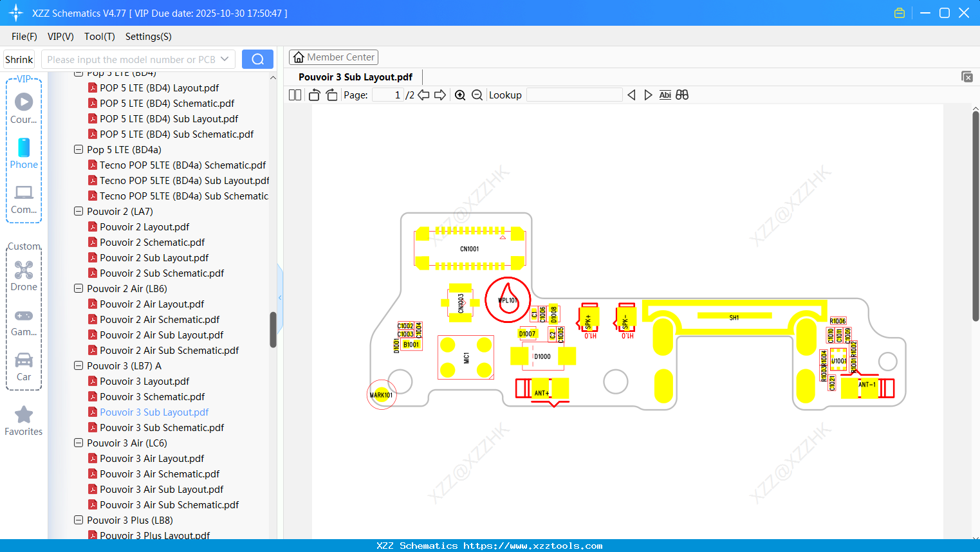Zoom out of the layout view

click(477, 95)
